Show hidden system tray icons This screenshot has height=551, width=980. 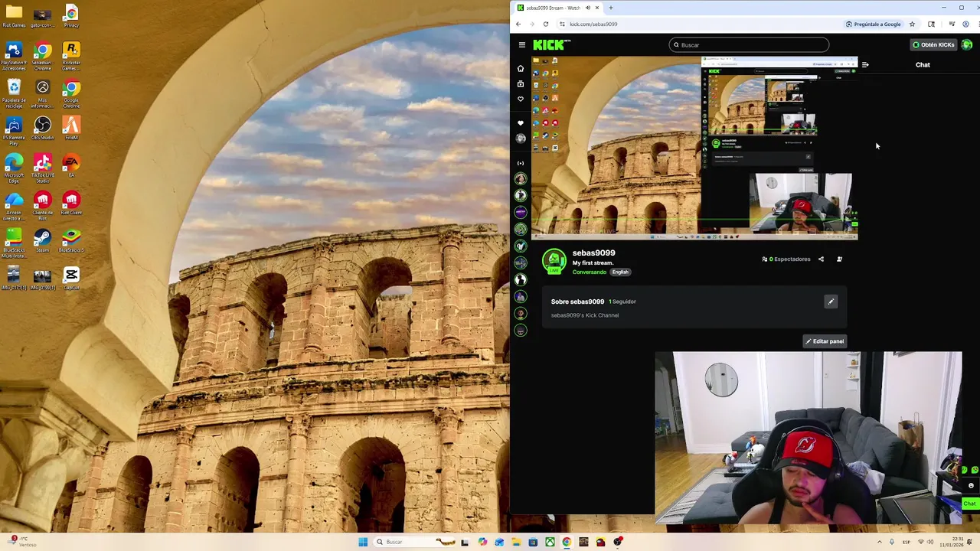pyautogui.click(x=879, y=542)
